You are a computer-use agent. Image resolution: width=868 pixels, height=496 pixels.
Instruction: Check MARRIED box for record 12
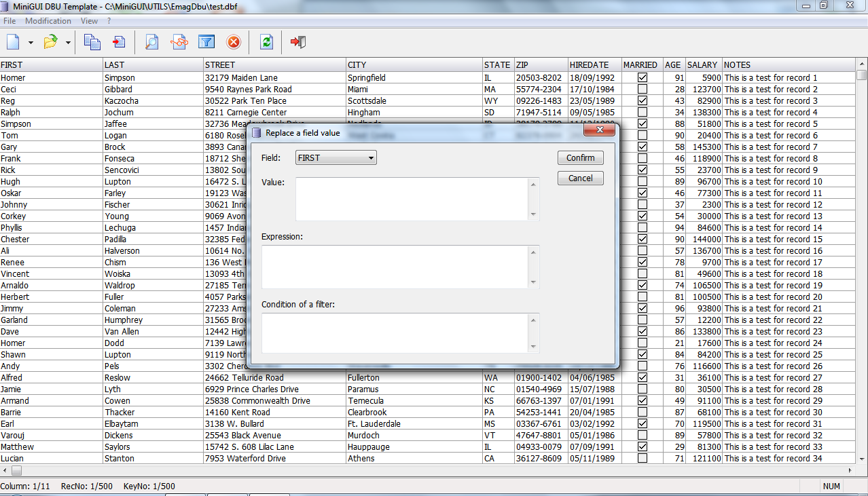(643, 205)
